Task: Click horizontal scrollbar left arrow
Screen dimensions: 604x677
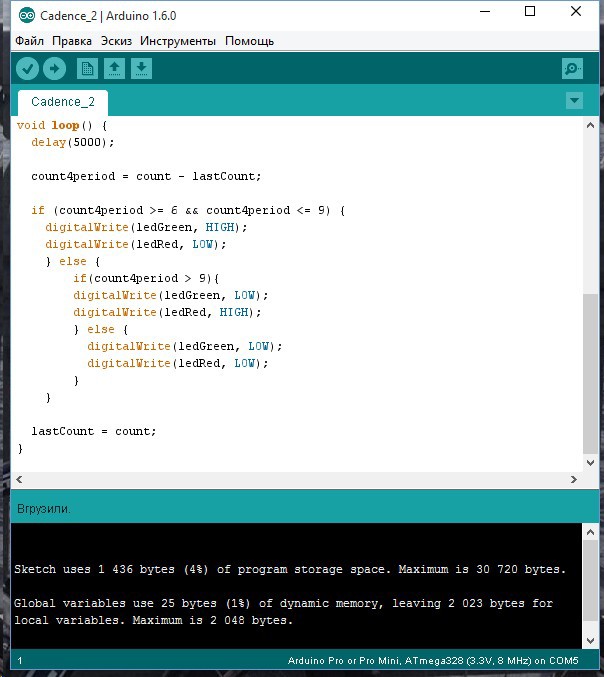Action: point(19,479)
